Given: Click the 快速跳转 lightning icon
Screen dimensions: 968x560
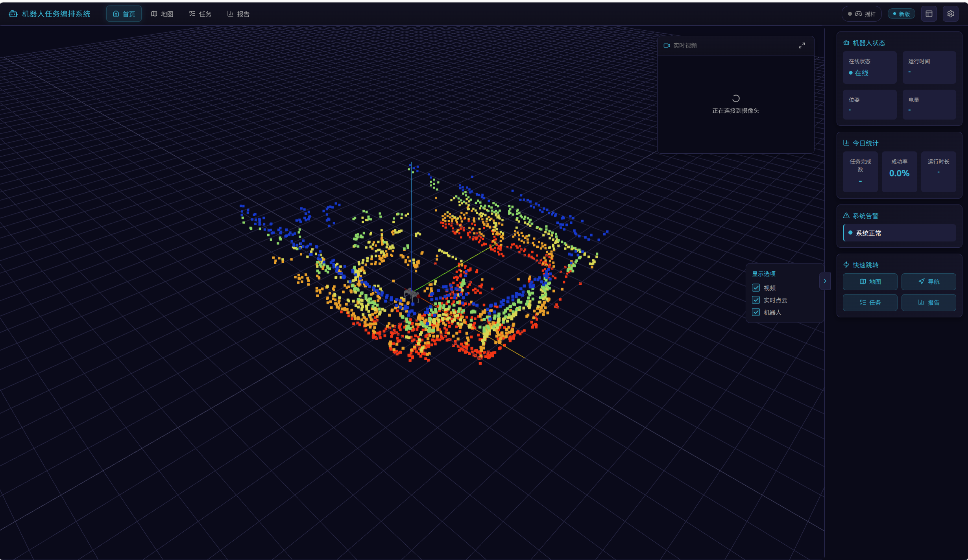Looking at the screenshot, I should [x=846, y=265].
